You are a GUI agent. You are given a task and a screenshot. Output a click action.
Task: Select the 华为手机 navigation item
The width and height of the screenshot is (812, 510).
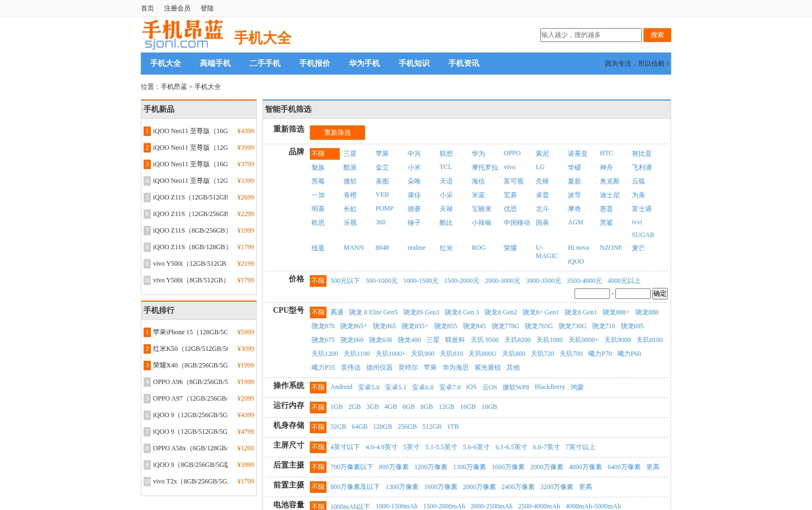point(365,64)
